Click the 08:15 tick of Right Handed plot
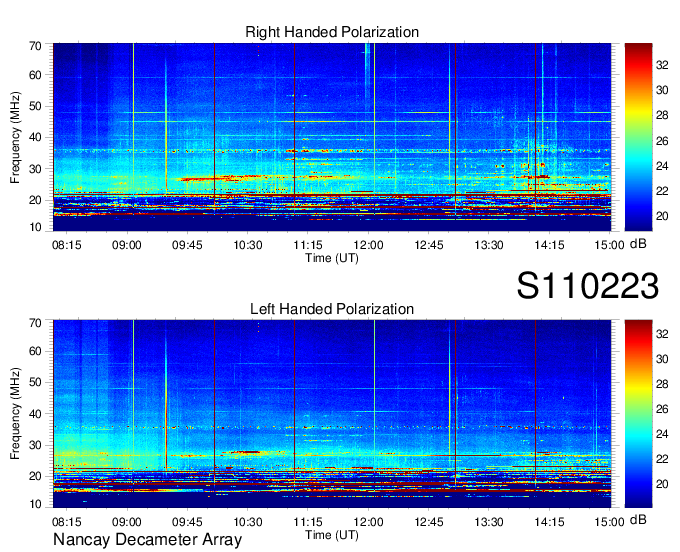Screen dimensions: 680x552 tap(67, 245)
